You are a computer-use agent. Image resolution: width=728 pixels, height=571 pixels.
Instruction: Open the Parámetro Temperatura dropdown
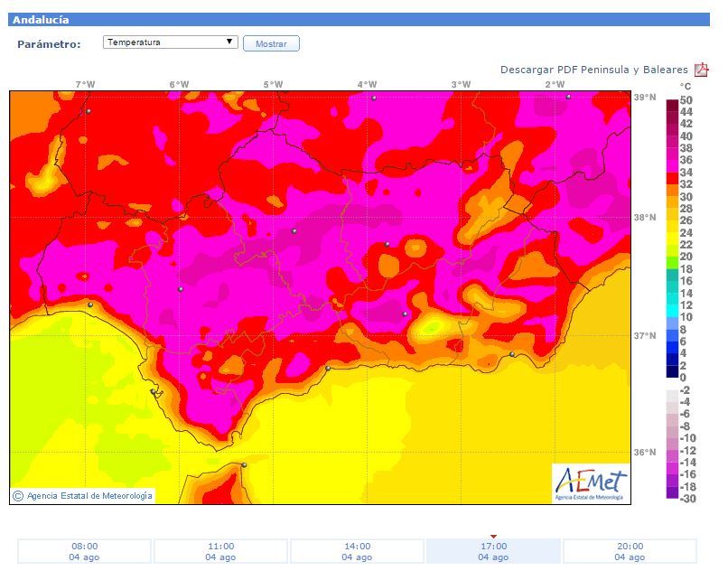pos(170,42)
